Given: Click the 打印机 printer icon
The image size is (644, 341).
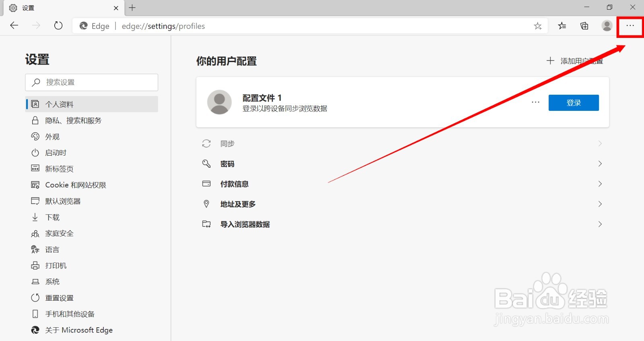Looking at the screenshot, I should [x=35, y=266].
